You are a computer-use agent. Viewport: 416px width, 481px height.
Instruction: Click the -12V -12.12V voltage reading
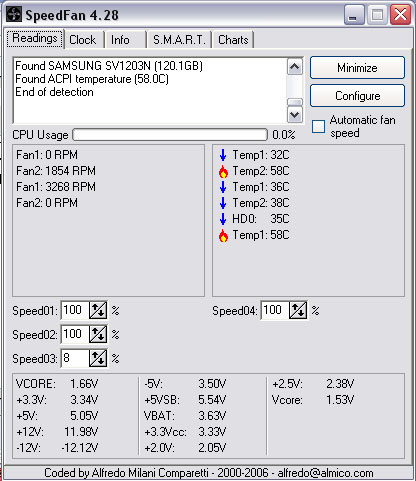pyautogui.click(x=57, y=448)
